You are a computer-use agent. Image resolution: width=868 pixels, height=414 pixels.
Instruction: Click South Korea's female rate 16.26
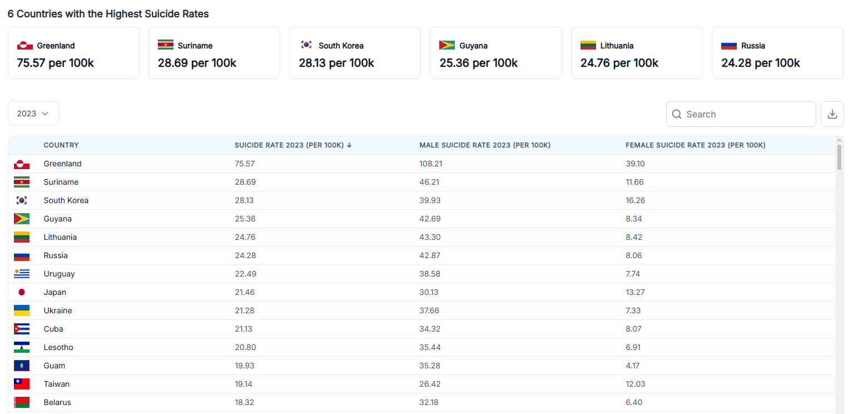[x=636, y=200]
